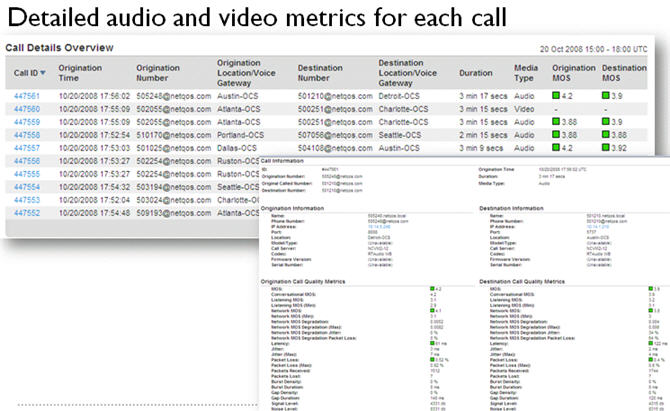Open call ID 447557 link
The width and height of the screenshot is (670, 411).
coord(27,148)
